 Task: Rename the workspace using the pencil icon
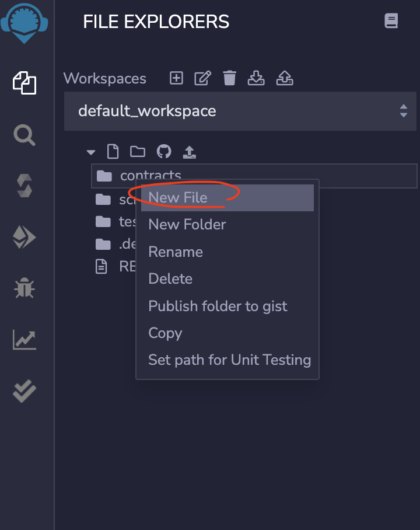click(x=203, y=78)
